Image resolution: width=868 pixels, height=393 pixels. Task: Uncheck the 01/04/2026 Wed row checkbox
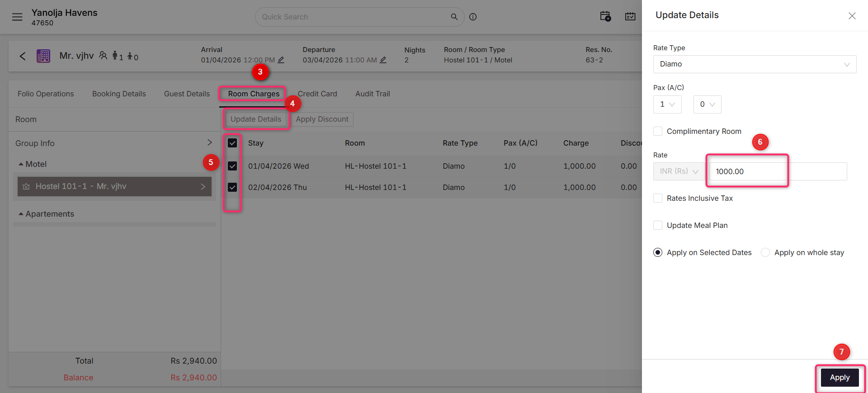point(232,166)
